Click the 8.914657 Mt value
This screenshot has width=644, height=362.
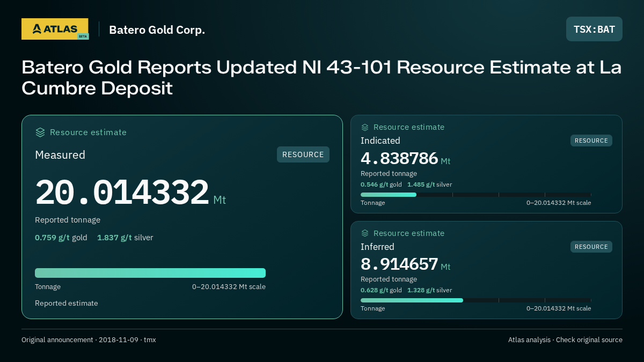(406, 265)
